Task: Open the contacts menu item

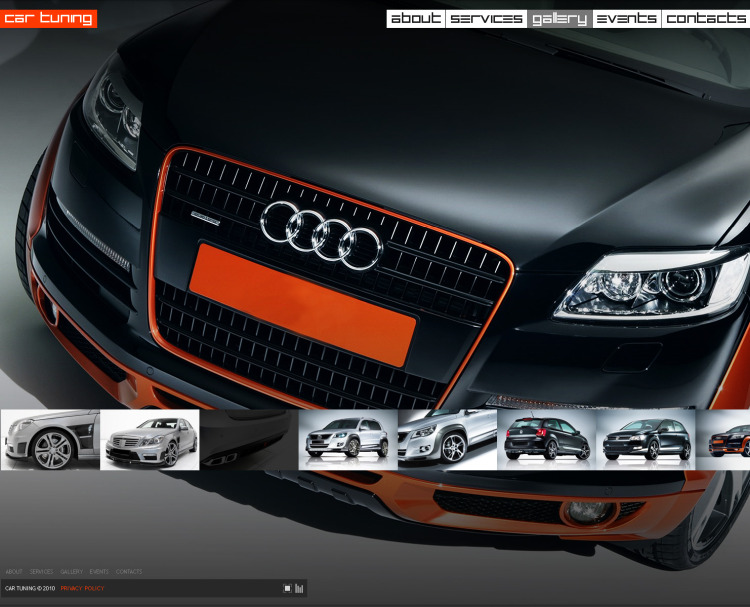Action: pos(706,19)
